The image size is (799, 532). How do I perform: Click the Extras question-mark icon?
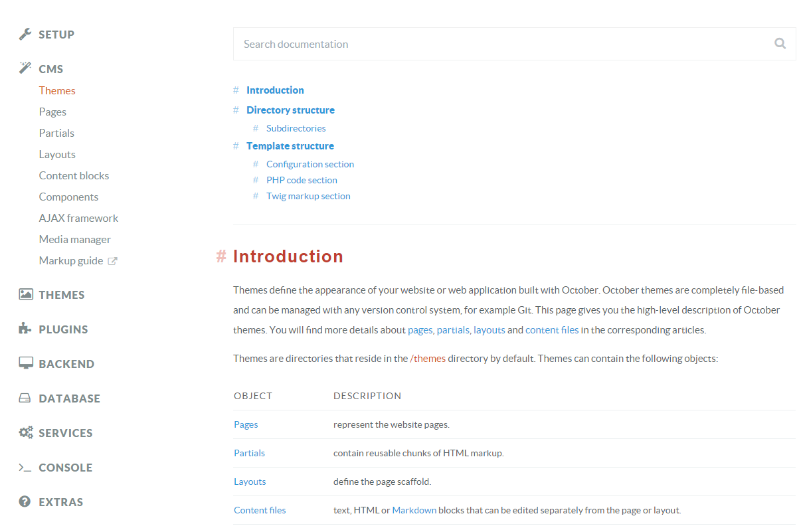coord(25,501)
